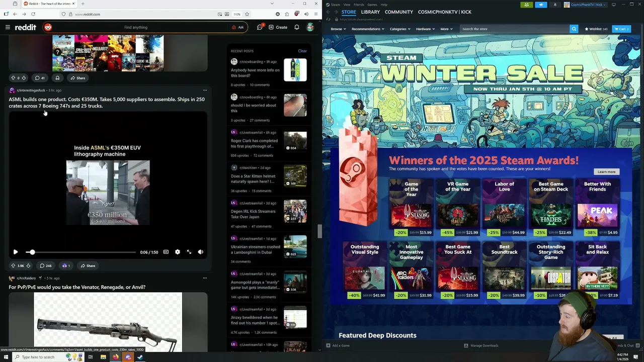Open Steam Cart
This screenshot has height=362, width=644.
pyautogui.click(x=622, y=29)
